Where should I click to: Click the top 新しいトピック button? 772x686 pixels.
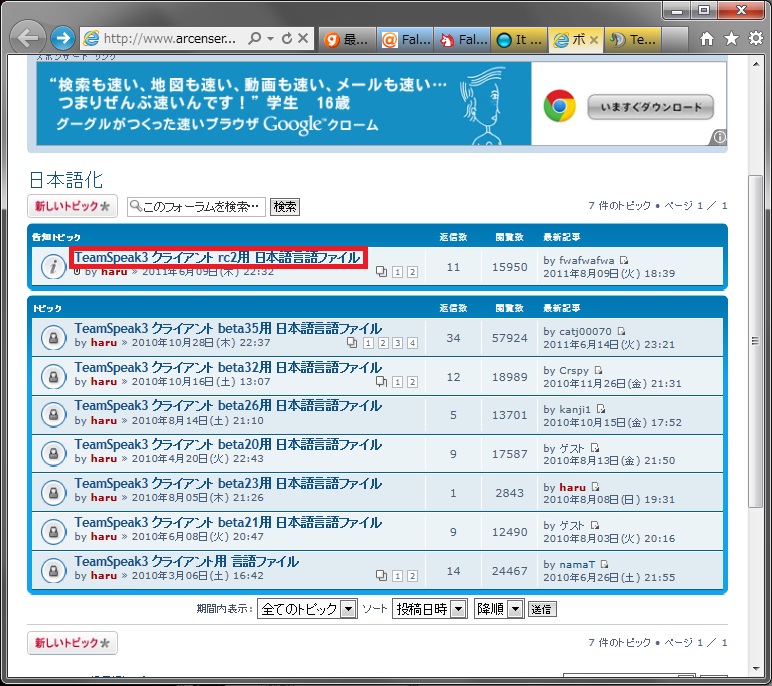pos(72,206)
